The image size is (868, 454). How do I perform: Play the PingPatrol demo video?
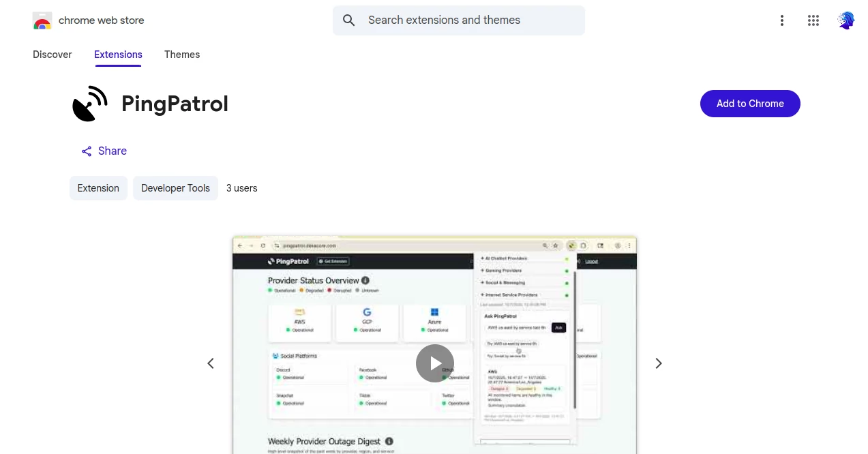pyautogui.click(x=434, y=363)
